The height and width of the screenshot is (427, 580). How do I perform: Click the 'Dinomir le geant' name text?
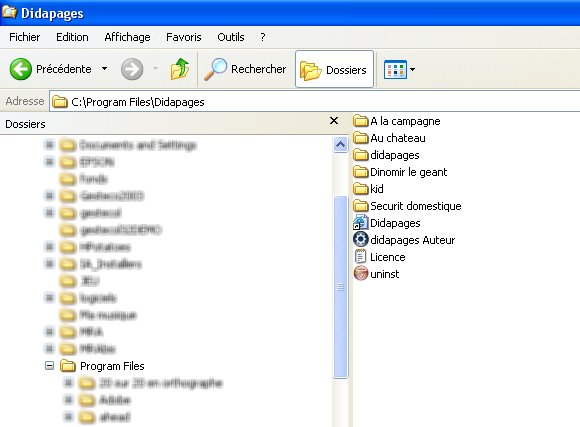[409, 172]
